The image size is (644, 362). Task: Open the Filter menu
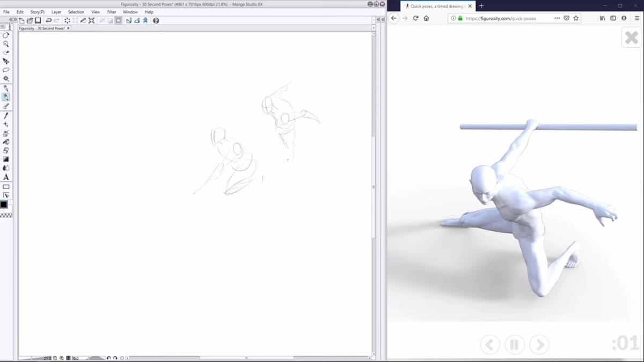(111, 12)
